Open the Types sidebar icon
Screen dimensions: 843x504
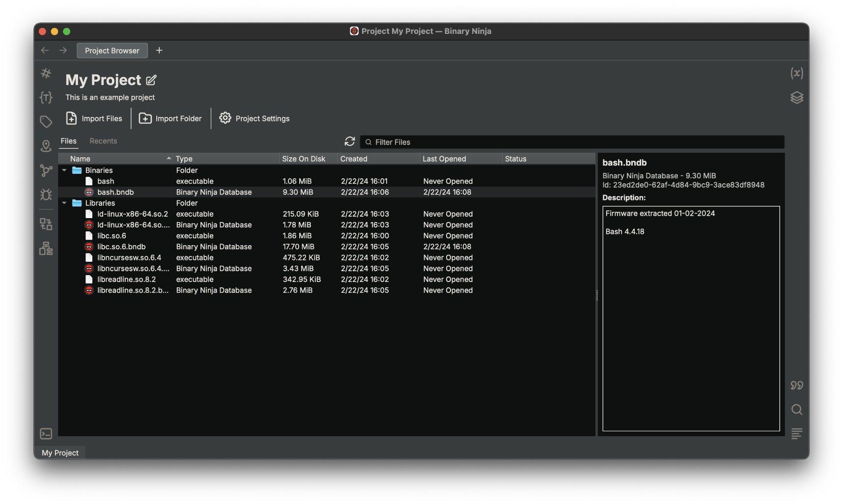46,98
